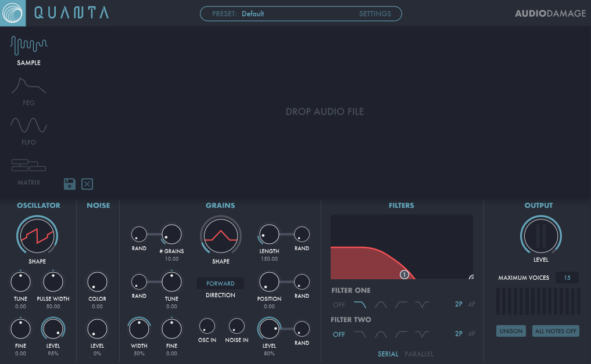Click the Grains Fine knob
The height and width of the screenshot is (364, 591).
point(171,329)
